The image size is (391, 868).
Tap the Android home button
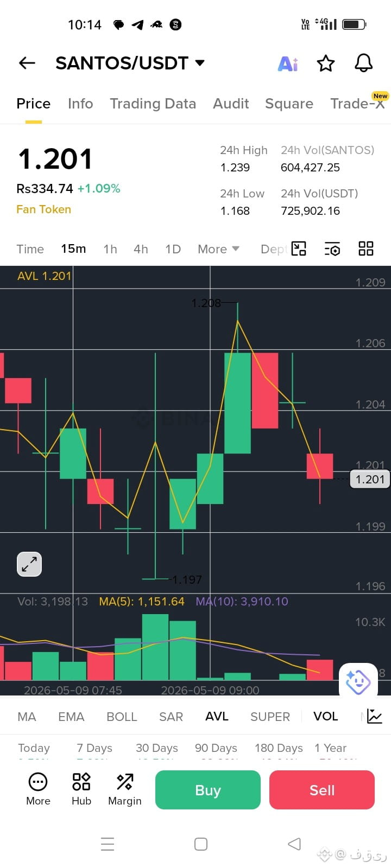coord(201,844)
